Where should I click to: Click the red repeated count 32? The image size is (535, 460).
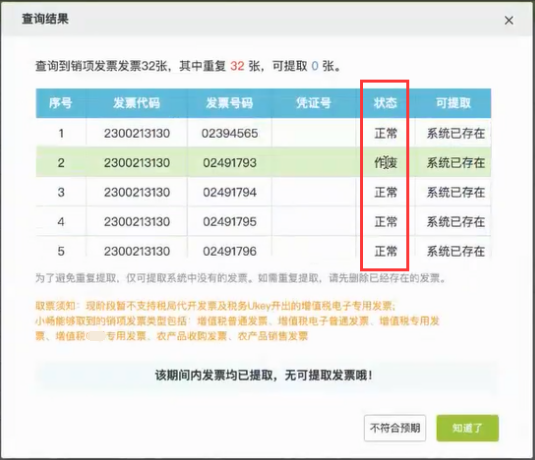tap(237, 66)
